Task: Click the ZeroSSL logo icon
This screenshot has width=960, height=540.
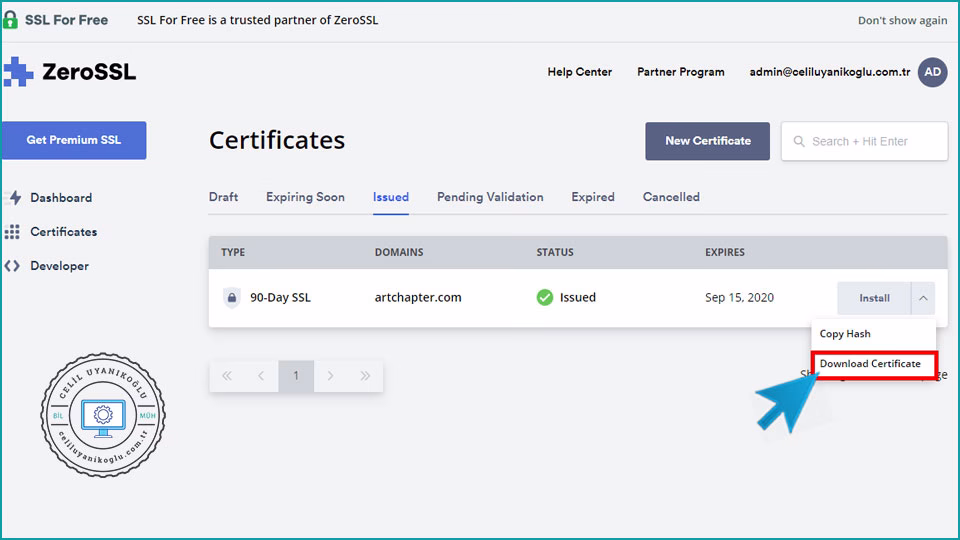Action: click(x=18, y=72)
